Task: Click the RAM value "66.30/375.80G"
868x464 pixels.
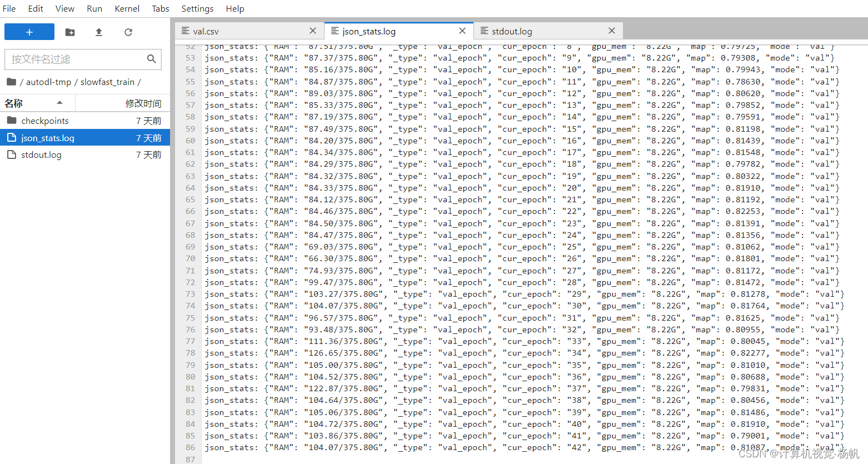Action: pyautogui.click(x=341, y=258)
